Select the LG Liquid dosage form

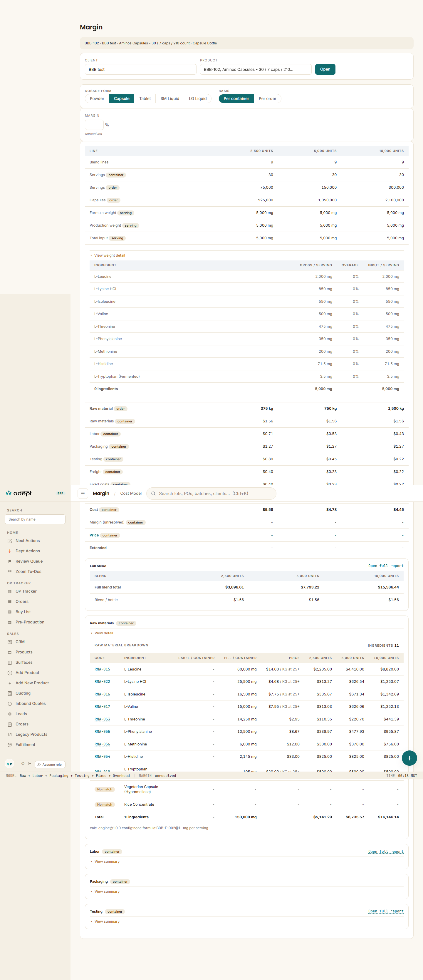198,98
